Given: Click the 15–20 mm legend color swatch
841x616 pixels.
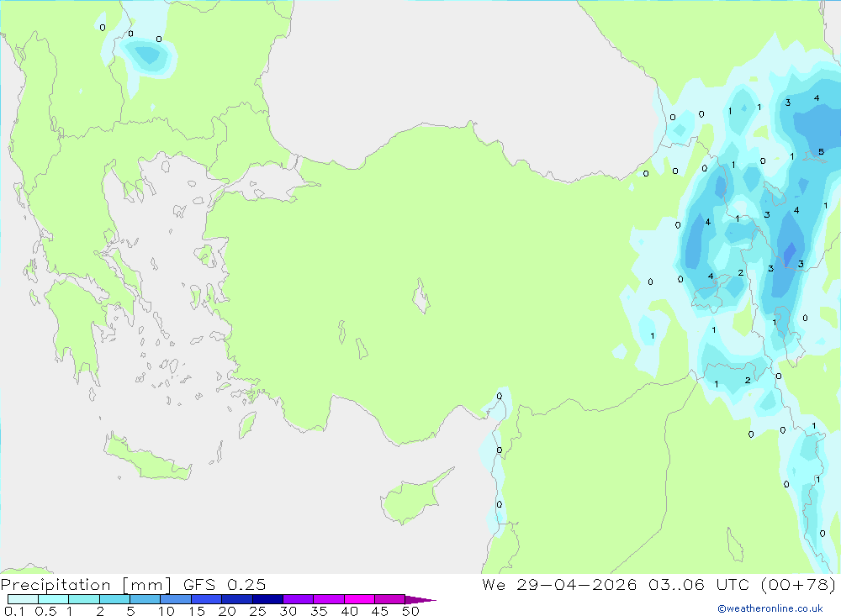Looking at the screenshot, I should 207,599.
